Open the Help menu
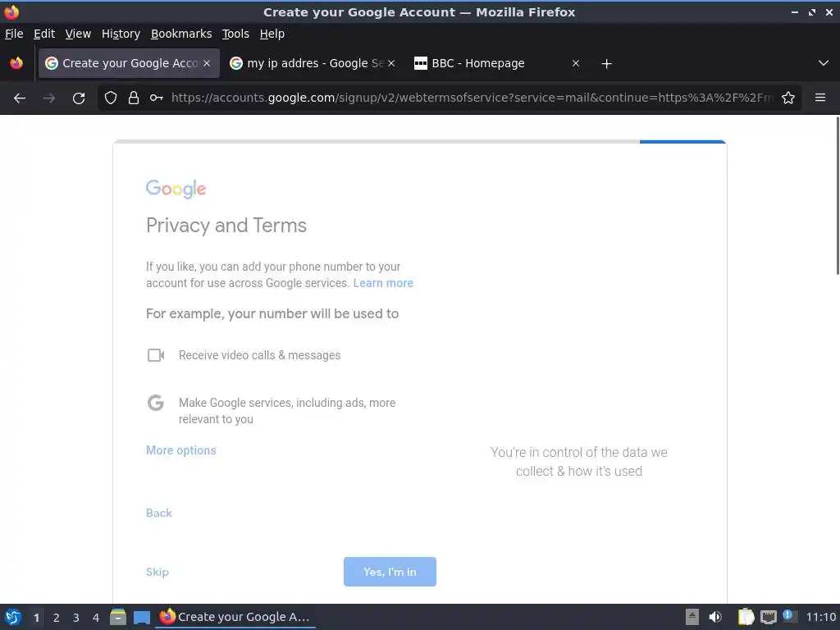The width and height of the screenshot is (840, 630). 272,34
